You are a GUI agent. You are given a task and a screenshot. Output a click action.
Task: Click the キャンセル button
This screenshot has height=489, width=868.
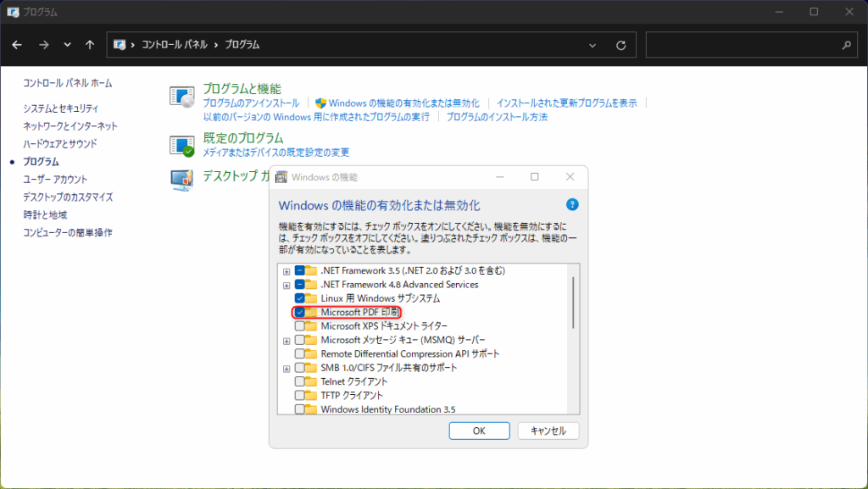click(x=548, y=431)
